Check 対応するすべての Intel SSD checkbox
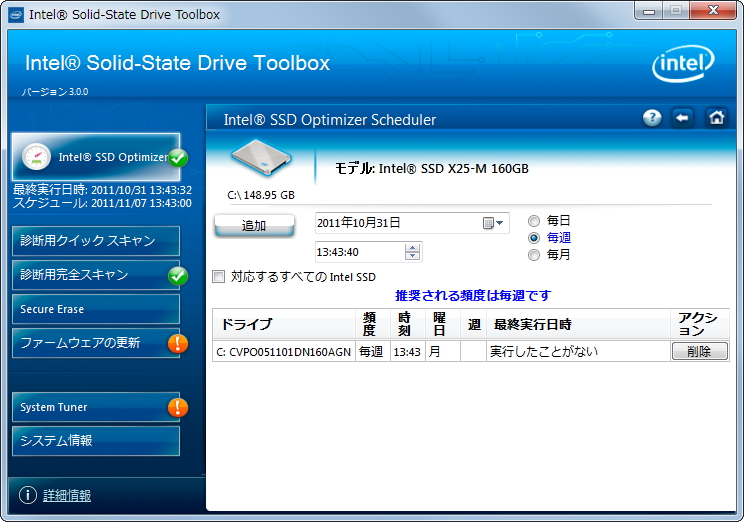 [218, 276]
